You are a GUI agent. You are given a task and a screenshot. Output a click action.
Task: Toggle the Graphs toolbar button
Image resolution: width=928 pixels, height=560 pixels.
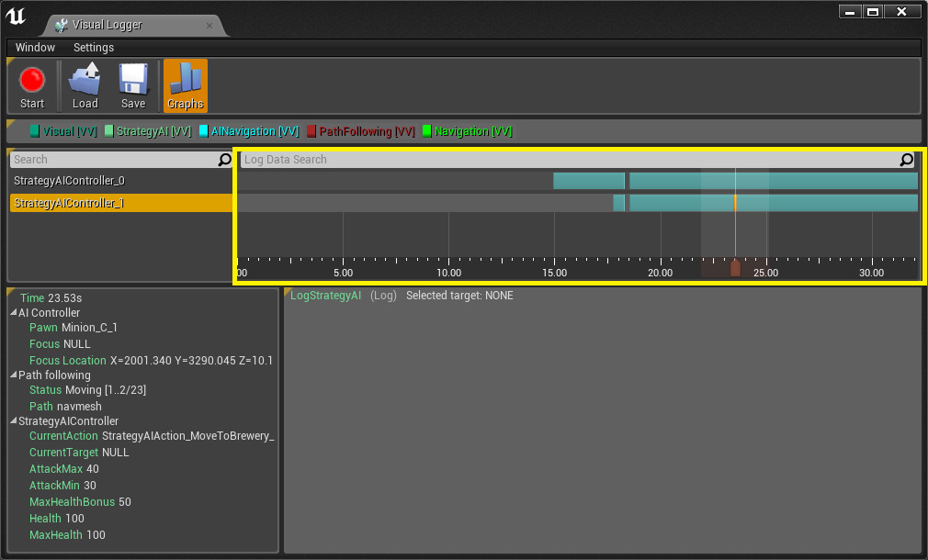click(x=186, y=86)
